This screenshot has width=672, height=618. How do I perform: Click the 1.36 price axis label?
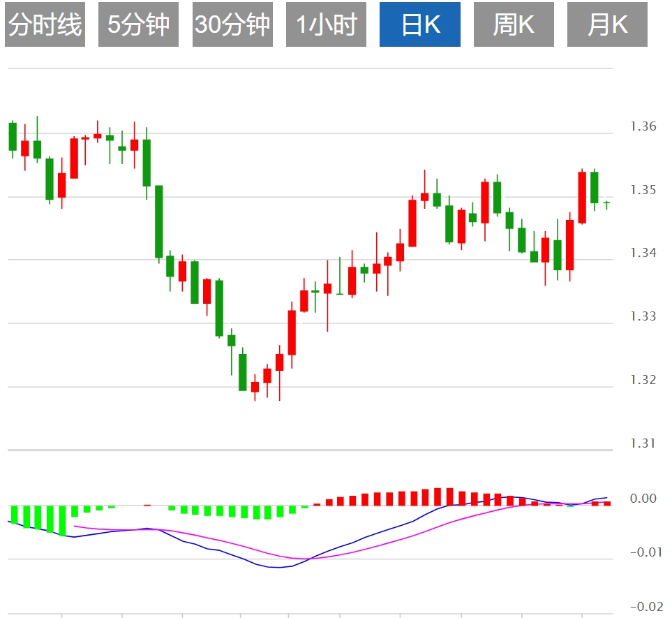tap(643, 126)
